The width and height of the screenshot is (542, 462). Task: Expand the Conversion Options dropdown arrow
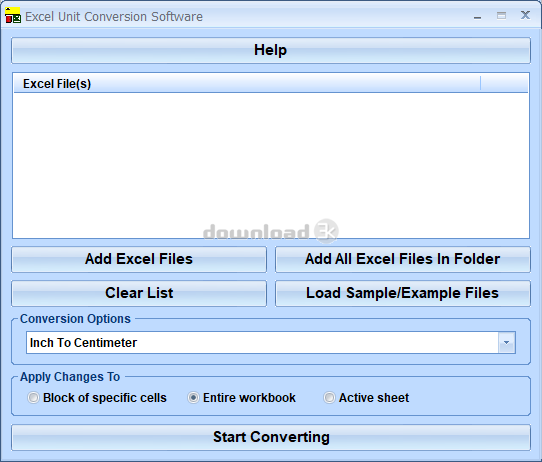click(506, 342)
